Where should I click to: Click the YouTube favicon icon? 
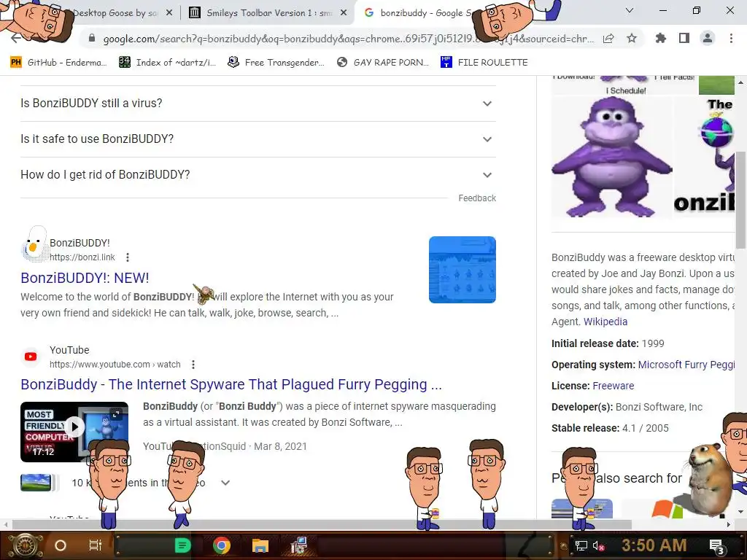[31, 357]
